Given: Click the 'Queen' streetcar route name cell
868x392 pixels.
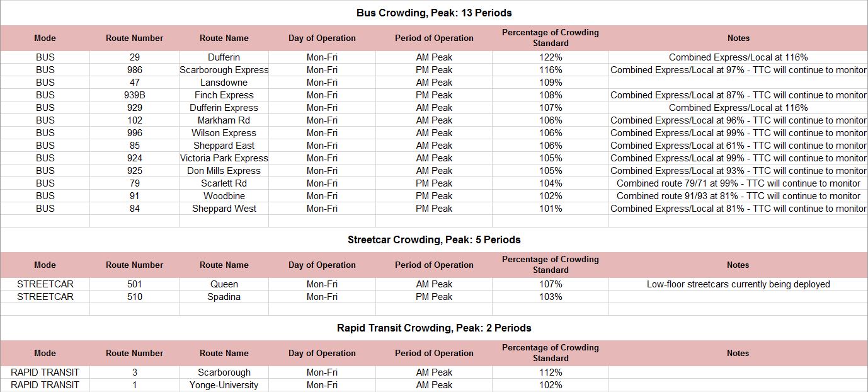Looking at the screenshot, I should pyautogui.click(x=224, y=284).
